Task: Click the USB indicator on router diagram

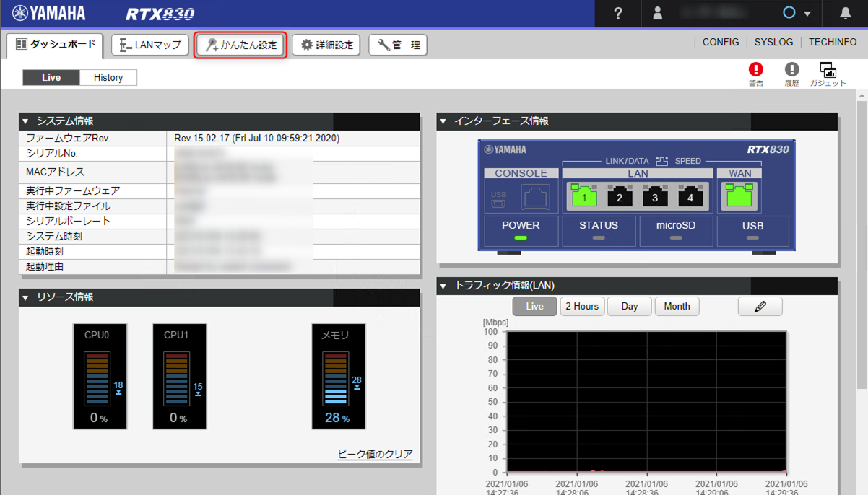Action: [x=752, y=231]
